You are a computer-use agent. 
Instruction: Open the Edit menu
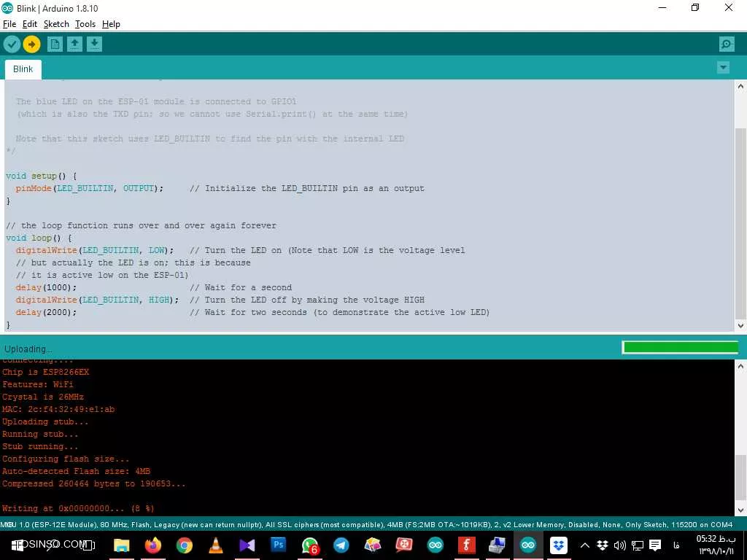tap(29, 24)
